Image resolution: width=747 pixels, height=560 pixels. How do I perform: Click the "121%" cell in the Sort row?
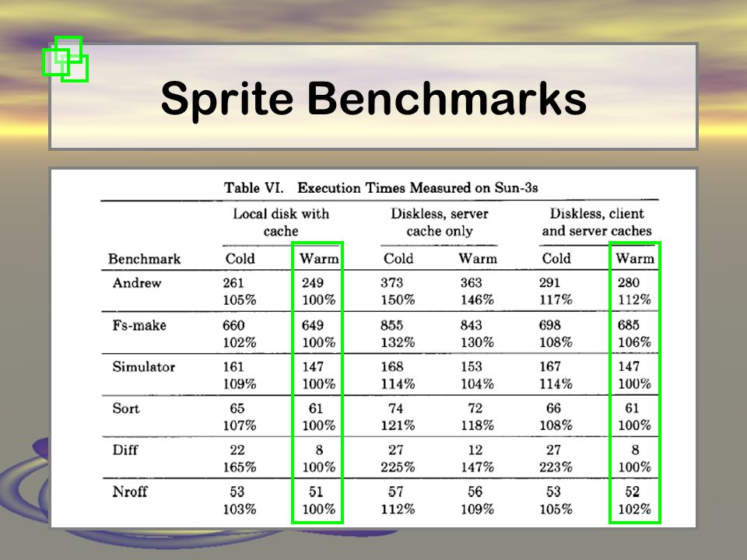click(x=398, y=425)
